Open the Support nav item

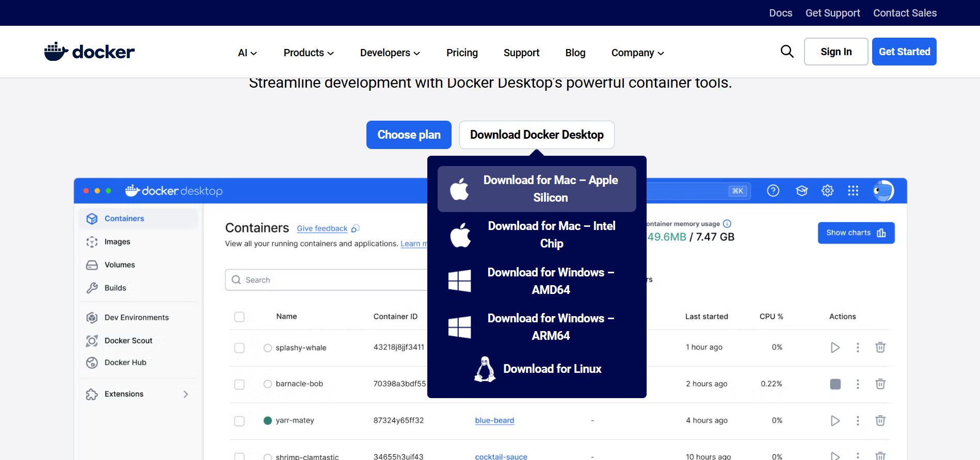(521, 53)
